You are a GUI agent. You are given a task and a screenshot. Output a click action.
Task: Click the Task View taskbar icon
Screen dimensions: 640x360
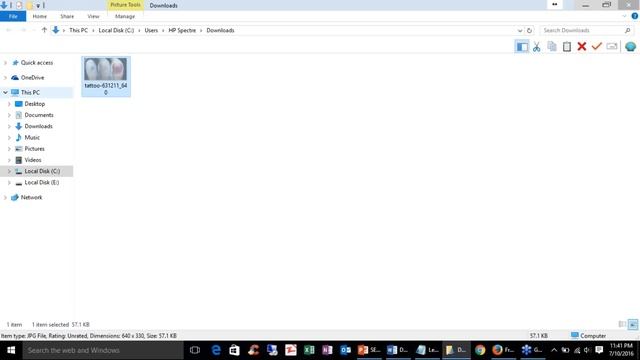tap(195, 350)
